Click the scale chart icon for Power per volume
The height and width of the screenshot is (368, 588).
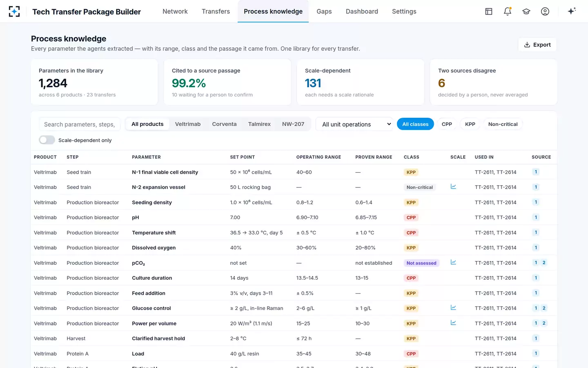453,323
